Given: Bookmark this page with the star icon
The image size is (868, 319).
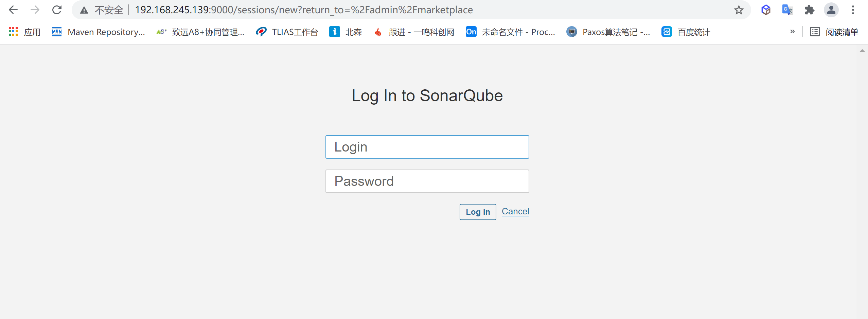Looking at the screenshot, I should tap(739, 10).
